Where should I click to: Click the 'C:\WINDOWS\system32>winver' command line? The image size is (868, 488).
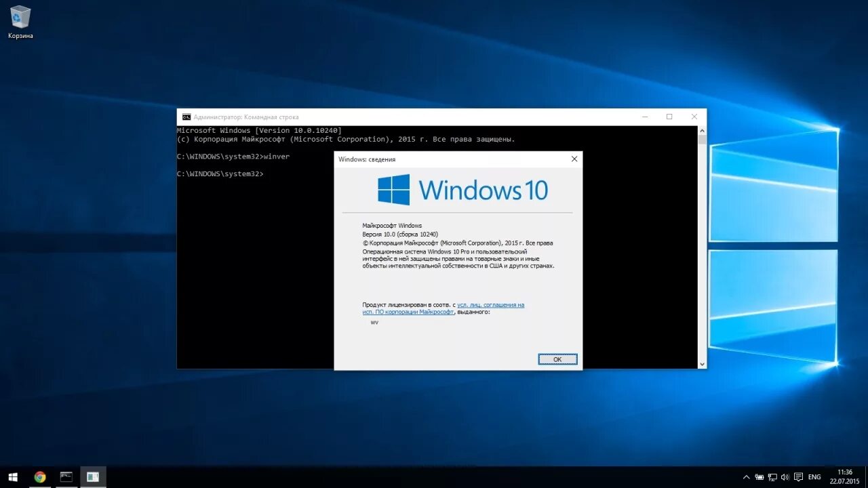click(x=233, y=157)
